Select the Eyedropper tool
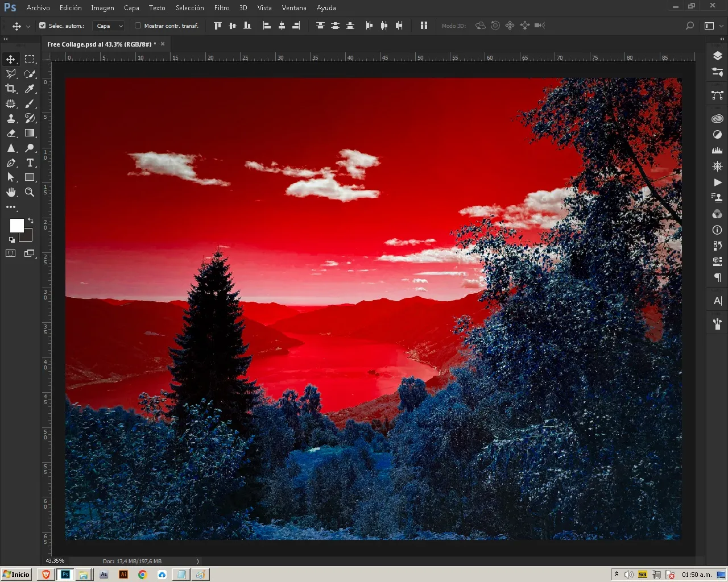The image size is (728, 582). pos(30,89)
